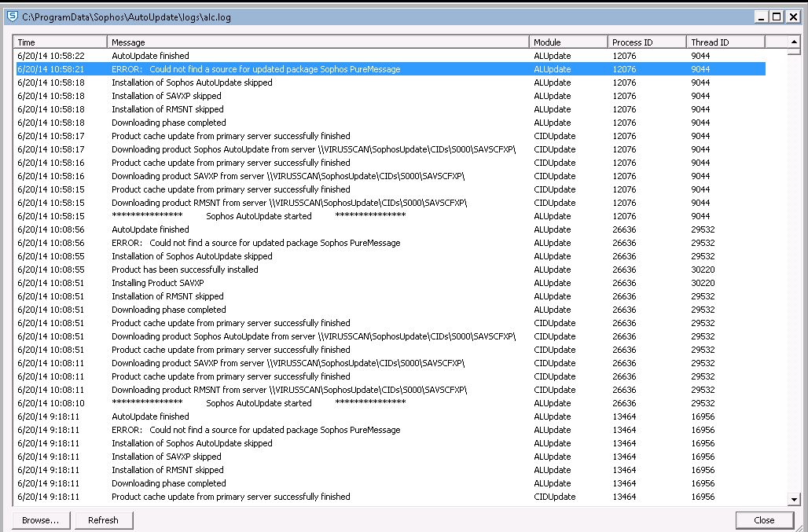Select 'Downloading product RMSNT' row at 10:08:11
The image size is (808, 532).
[x=391, y=391]
